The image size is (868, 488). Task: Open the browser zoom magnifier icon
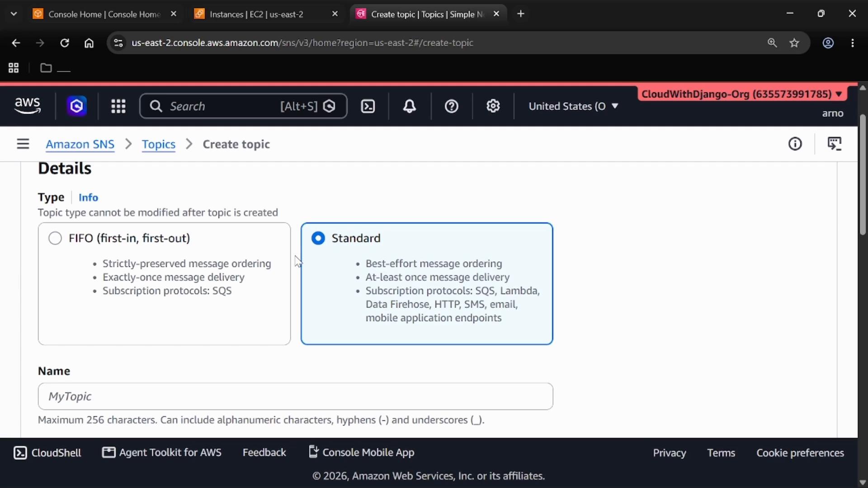point(772,43)
